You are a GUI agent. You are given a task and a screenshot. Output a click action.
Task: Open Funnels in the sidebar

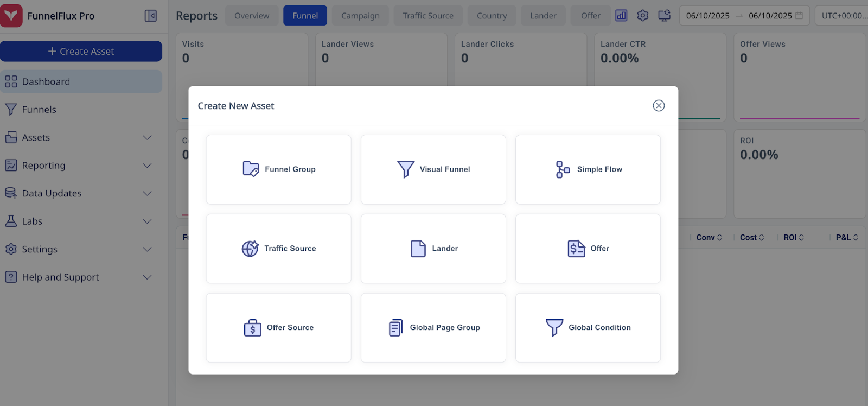click(39, 110)
